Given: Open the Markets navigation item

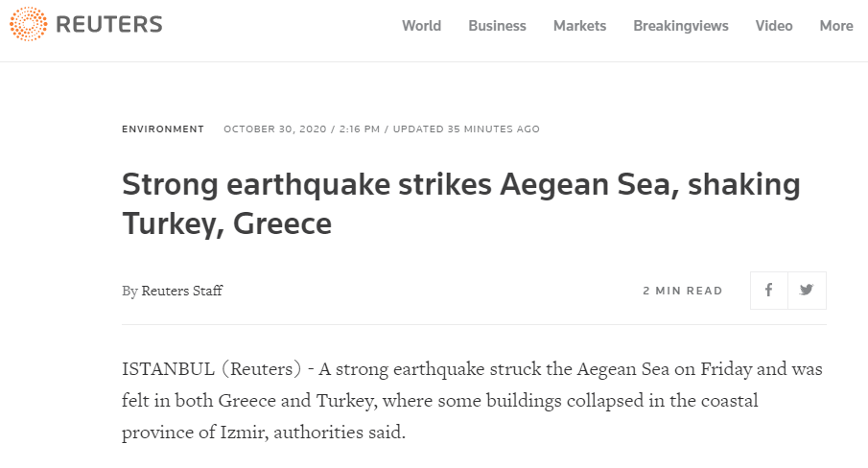Looking at the screenshot, I should (x=579, y=26).
